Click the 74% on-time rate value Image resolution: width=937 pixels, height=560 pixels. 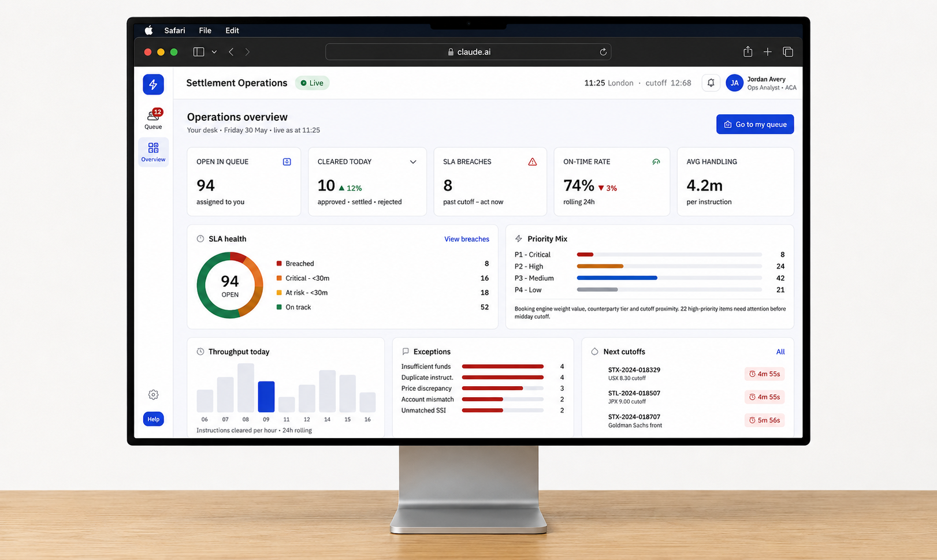pyautogui.click(x=578, y=185)
